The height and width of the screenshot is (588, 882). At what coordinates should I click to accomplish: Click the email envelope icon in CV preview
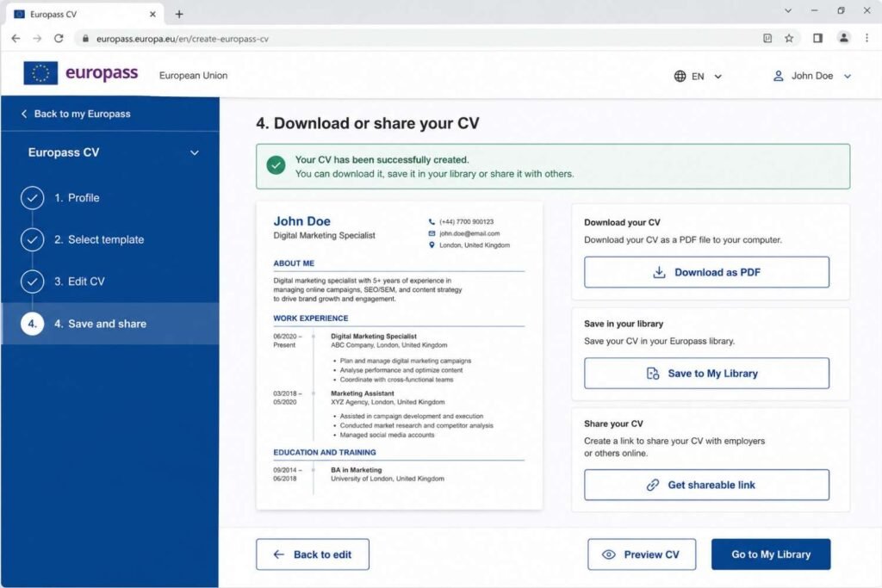[x=432, y=233]
